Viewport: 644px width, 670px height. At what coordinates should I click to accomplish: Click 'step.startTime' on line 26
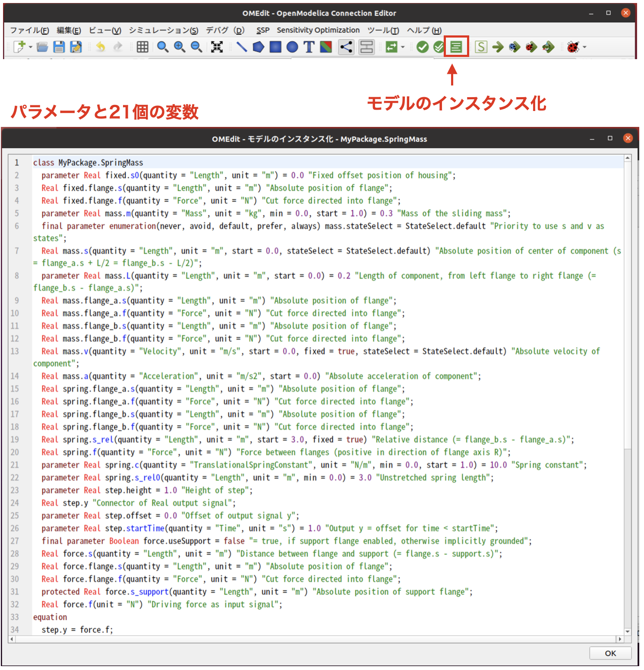(135, 528)
